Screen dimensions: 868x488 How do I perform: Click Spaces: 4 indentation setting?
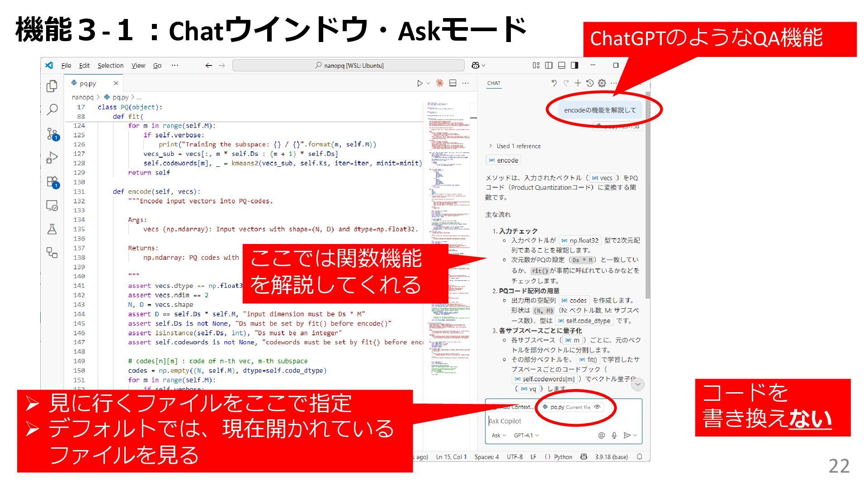click(x=486, y=457)
